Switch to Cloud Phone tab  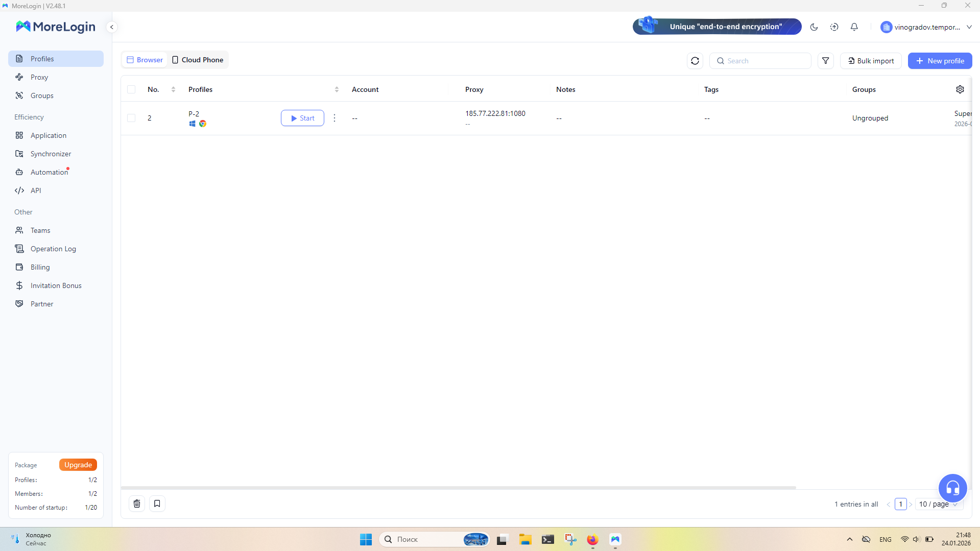click(x=198, y=60)
